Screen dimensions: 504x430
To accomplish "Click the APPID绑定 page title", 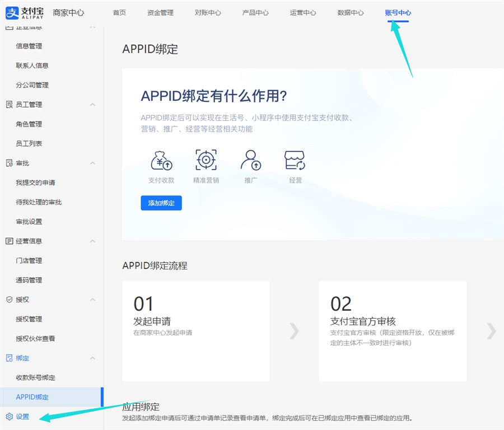I will click(150, 49).
